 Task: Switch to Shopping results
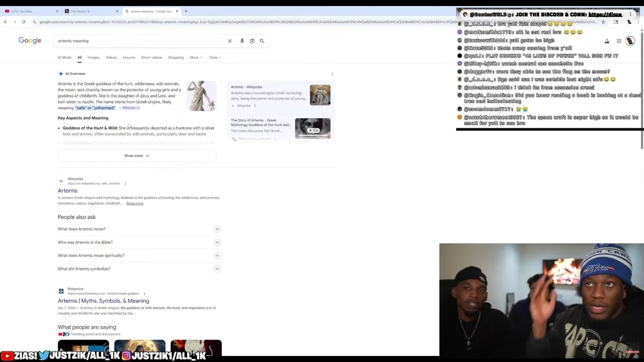coord(176,57)
